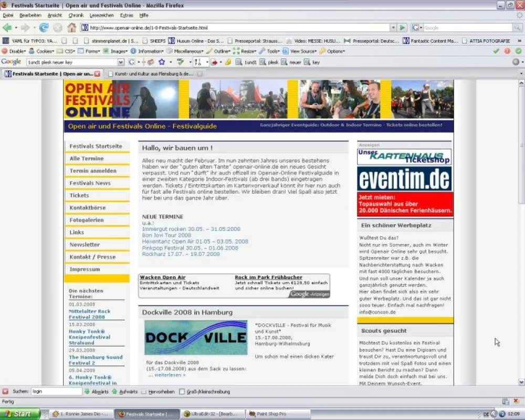Click Aufwärts to find the previous match
Screen dimensions: 525x420
point(124,392)
